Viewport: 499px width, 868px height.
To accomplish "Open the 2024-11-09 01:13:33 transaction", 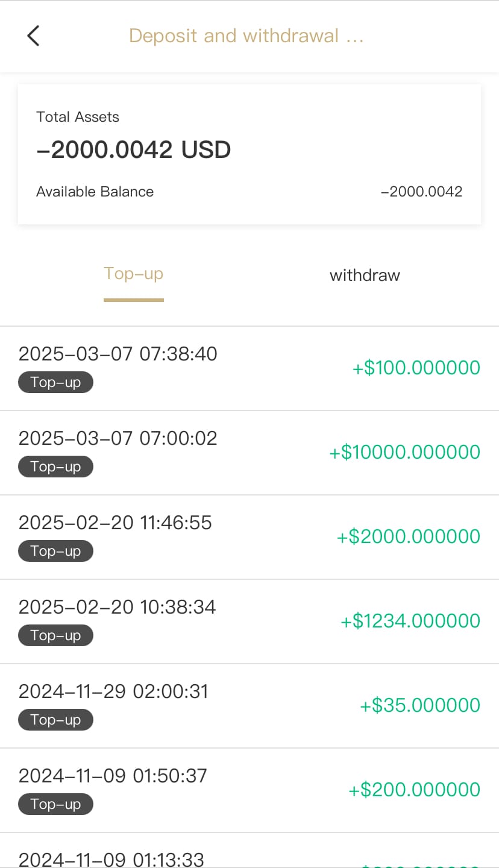I will click(x=111, y=859).
